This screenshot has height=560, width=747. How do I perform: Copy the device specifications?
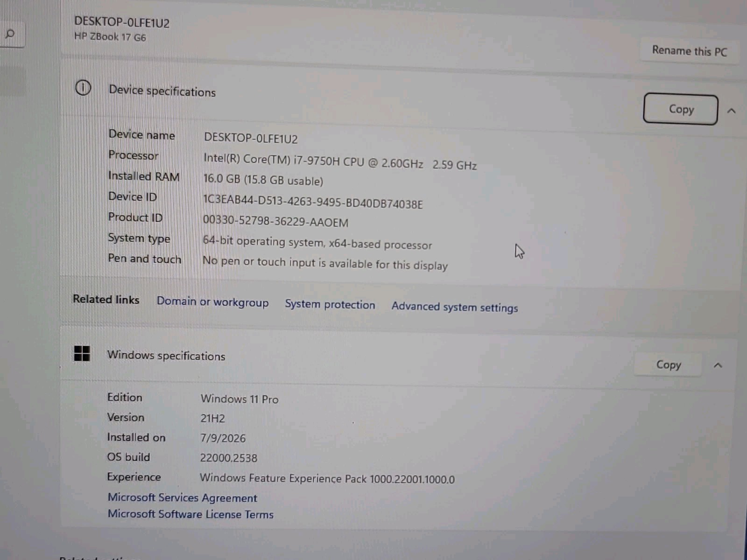680,109
